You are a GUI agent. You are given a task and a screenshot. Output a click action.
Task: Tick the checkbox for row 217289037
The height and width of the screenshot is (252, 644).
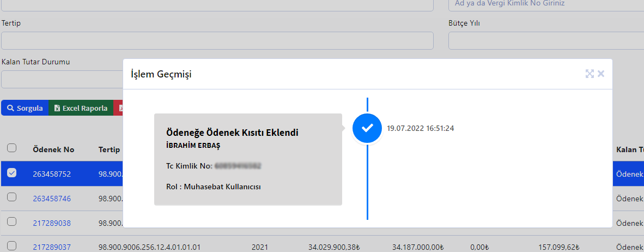coord(11,246)
